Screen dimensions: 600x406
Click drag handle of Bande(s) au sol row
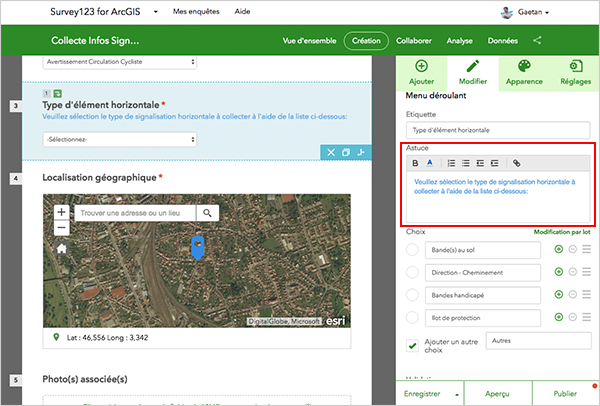[587, 249]
